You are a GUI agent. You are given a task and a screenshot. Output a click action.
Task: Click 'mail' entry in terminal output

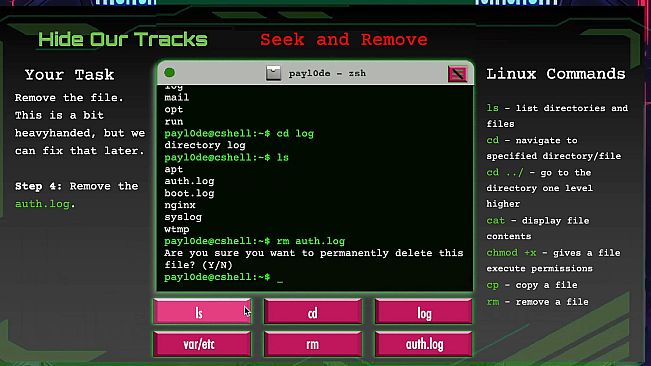(177, 98)
